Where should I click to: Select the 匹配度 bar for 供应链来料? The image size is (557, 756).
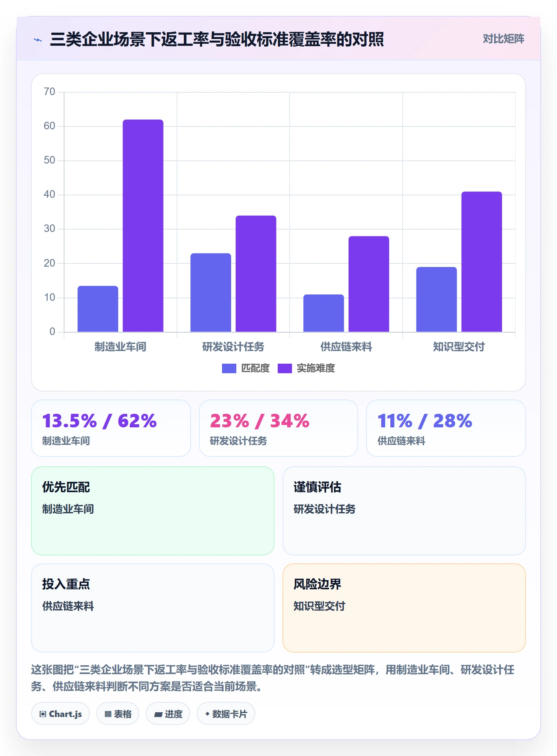tap(324, 313)
